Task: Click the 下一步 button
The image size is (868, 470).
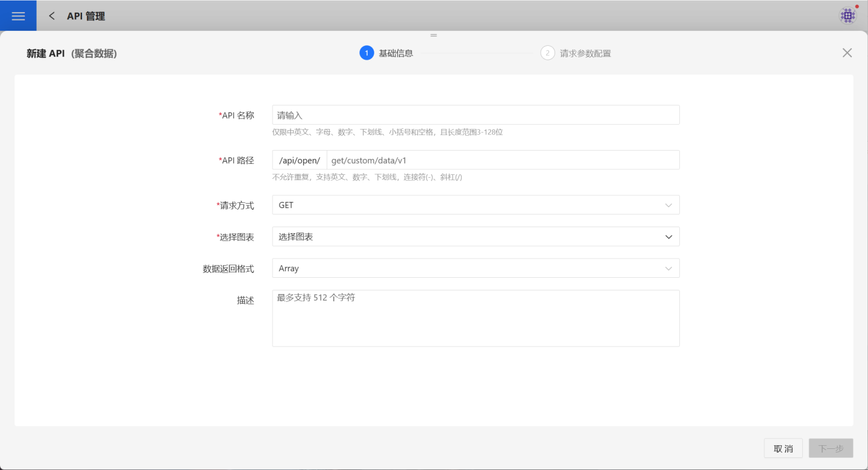Action: [831, 449]
